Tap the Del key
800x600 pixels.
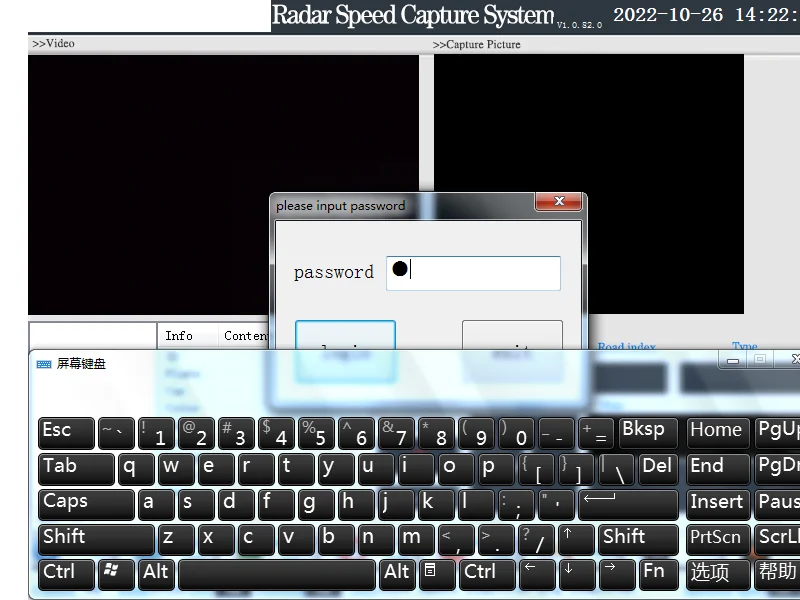[x=658, y=468]
